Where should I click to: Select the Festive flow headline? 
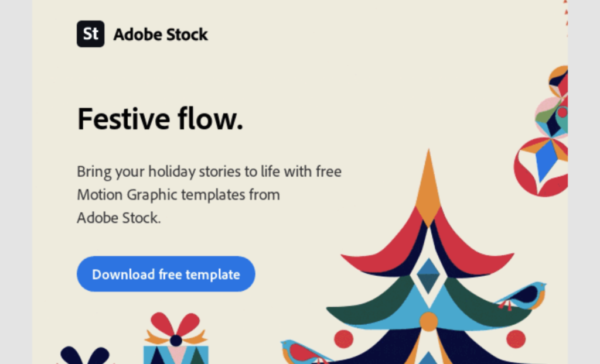click(x=160, y=119)
